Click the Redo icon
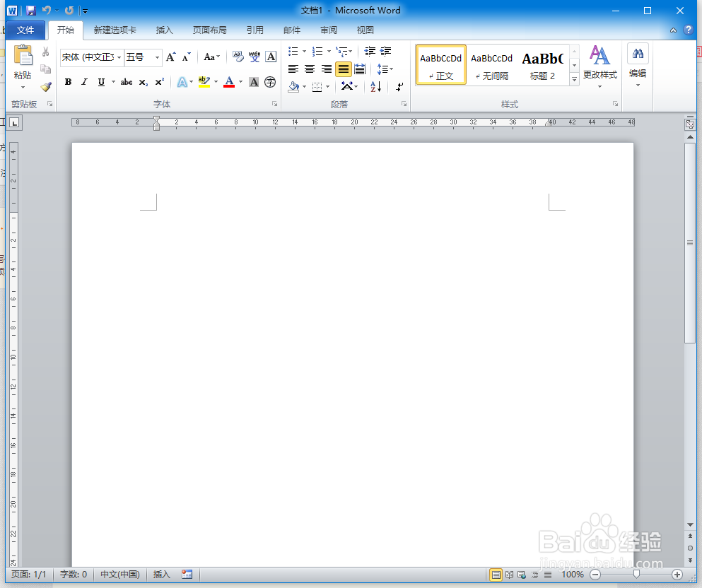The height and width of the screenshot is (588, 702). click(69, 11)
